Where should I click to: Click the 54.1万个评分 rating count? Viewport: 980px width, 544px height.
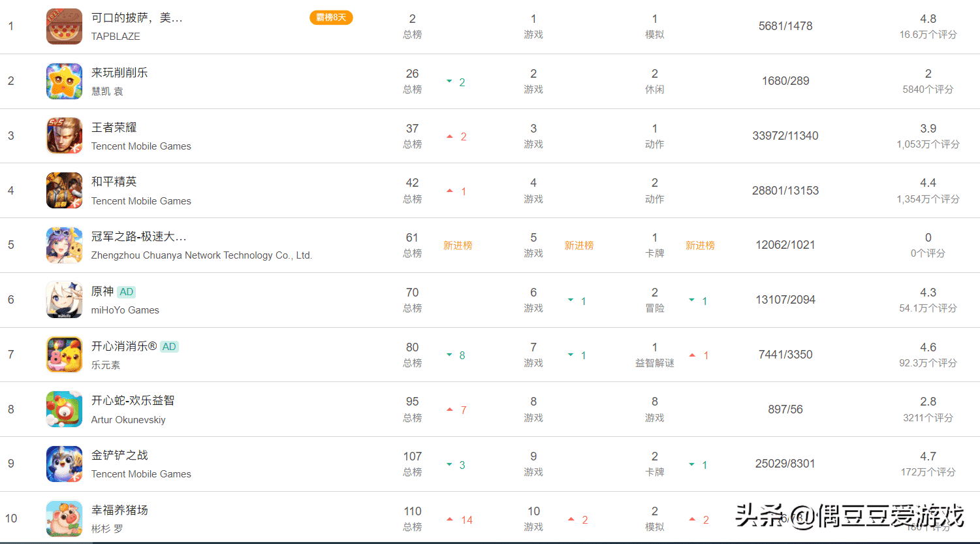928,308
